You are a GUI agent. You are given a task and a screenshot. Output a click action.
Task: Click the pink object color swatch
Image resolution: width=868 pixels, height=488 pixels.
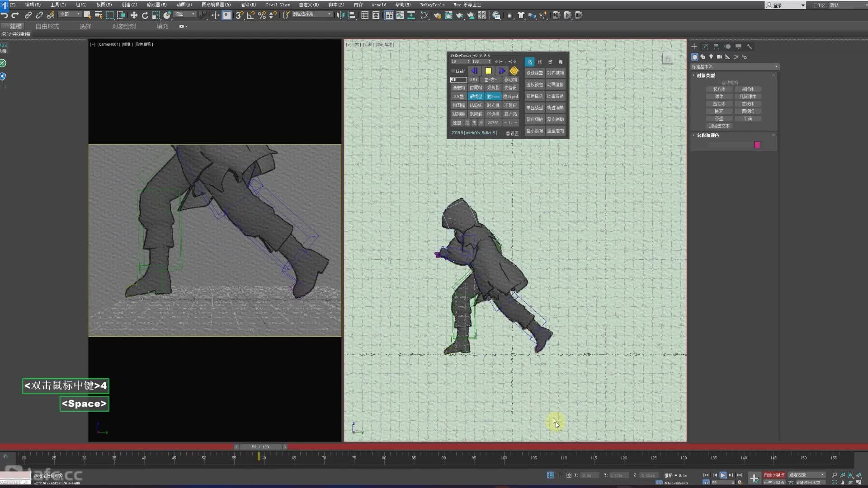coord(757,145)
